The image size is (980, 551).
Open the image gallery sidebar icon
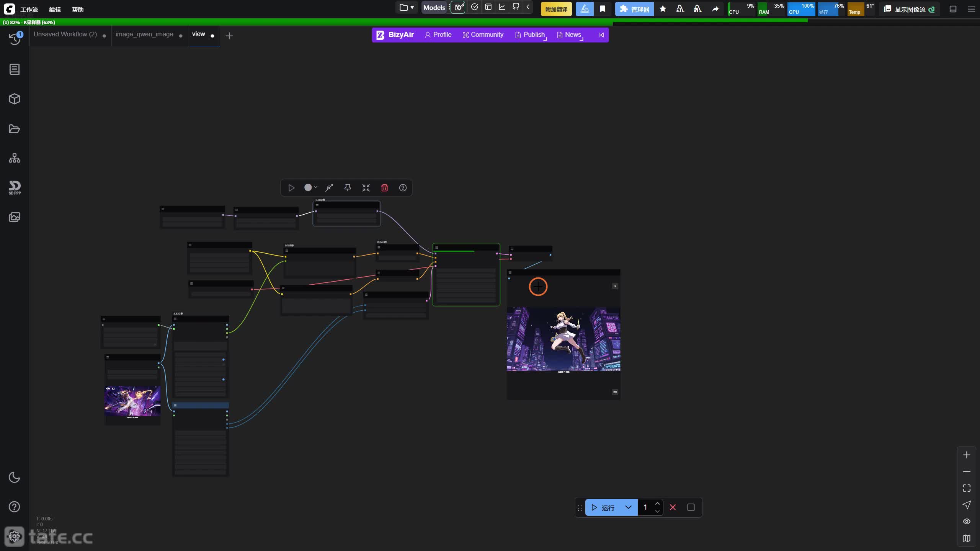[15, 217]
